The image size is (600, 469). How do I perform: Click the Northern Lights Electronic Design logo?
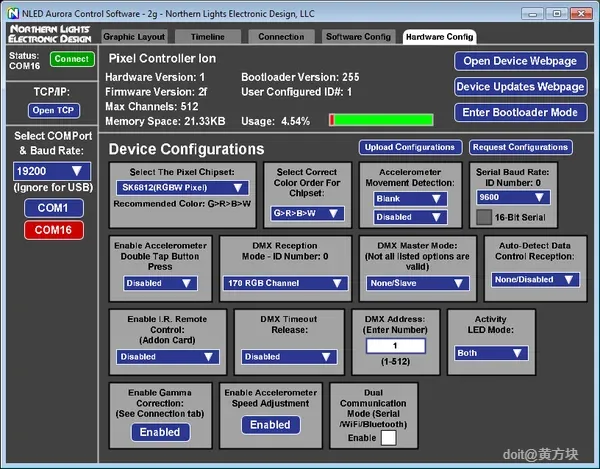point(50,35)
